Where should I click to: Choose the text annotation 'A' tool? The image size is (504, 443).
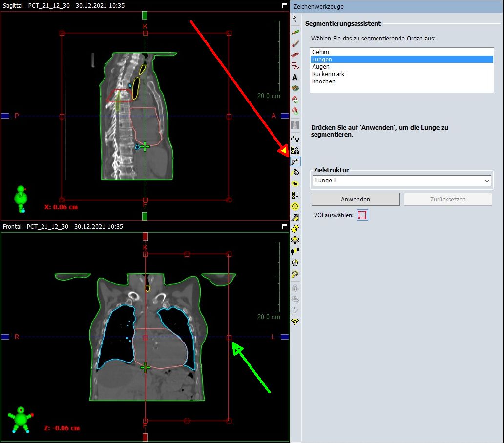[x=295, y=77]
